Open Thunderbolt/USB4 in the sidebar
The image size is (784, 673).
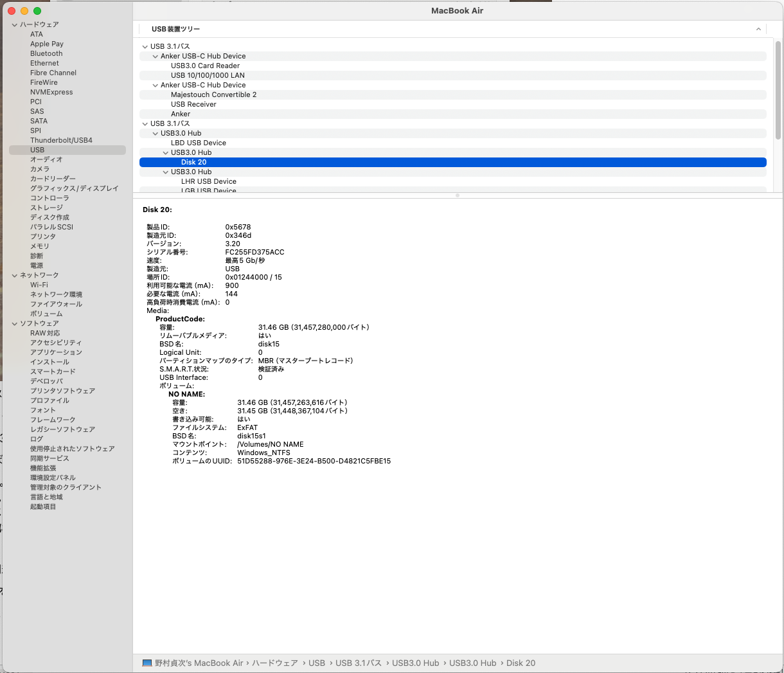(x=61, y=140)
